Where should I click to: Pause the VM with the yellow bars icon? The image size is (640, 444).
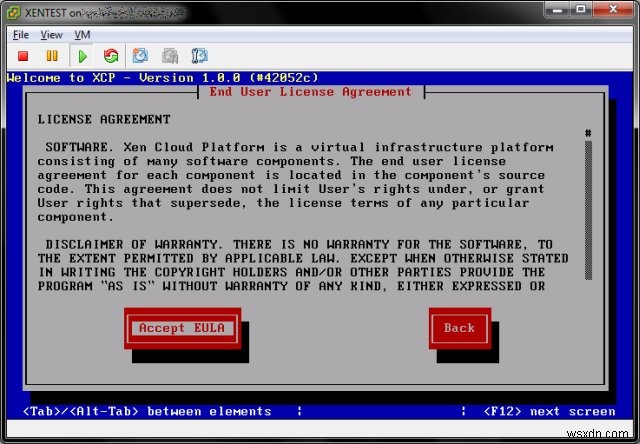tap(52, 56)
